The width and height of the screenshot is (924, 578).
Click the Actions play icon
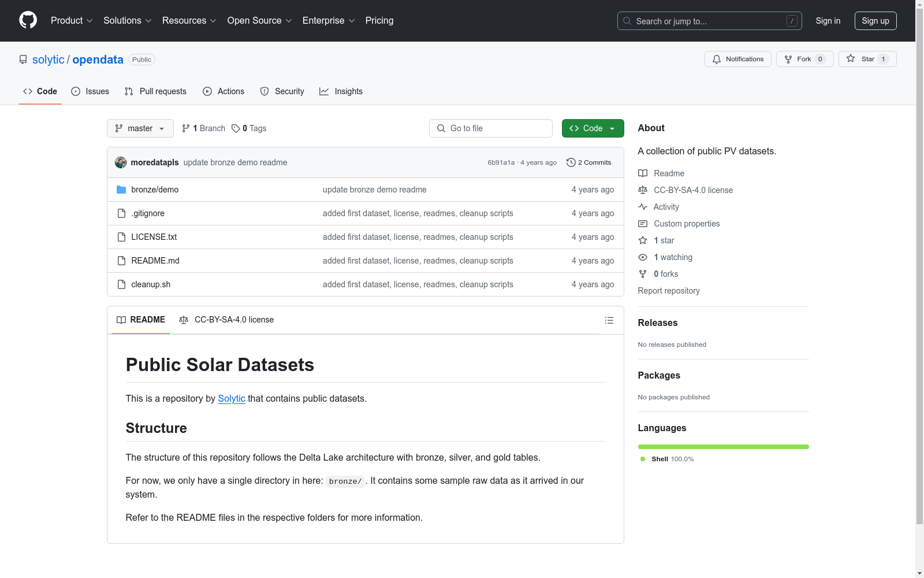pyautogui.click(x=207, y=91)
